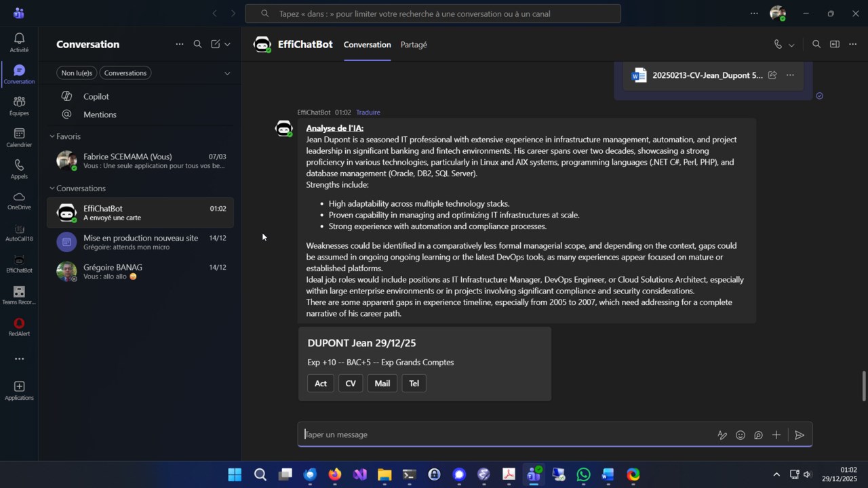868x488 pixels.
Task: Expand the call options dropdown arrow
Action: click(x=791, y=45)
